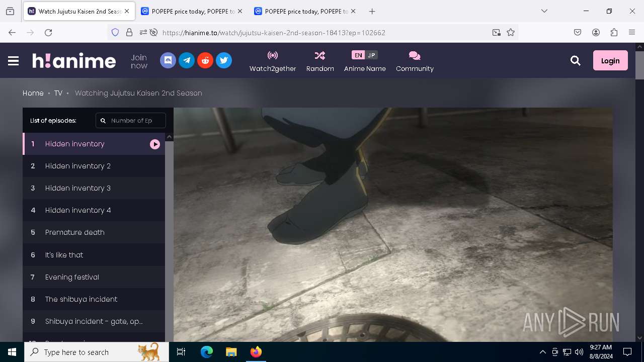This screenshot has width=644, height=362.
Task: Open the volume speaker icon
Action: (x=579, y=352)
